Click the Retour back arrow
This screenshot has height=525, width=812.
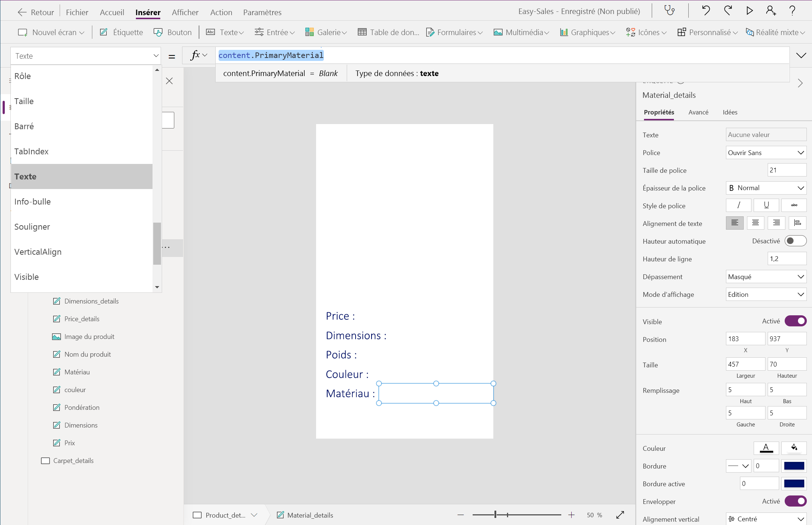coord(22,12)
